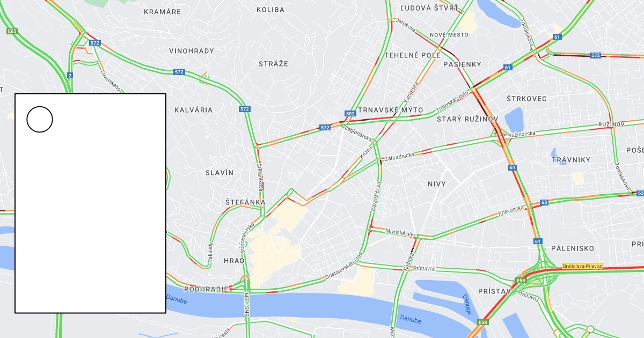Click the 502 route shield
This screenshot has width=644, height=338.
coord(350,114)
